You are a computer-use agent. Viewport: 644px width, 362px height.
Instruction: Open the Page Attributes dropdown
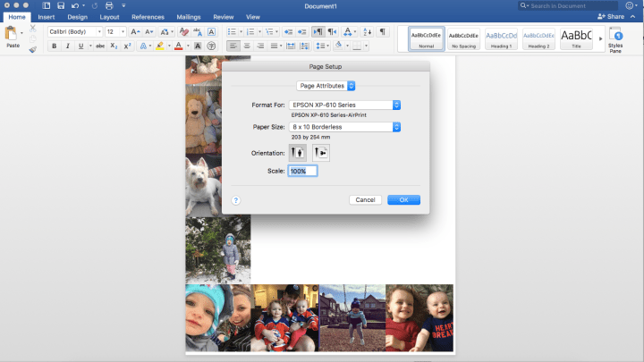coord(326,85)
